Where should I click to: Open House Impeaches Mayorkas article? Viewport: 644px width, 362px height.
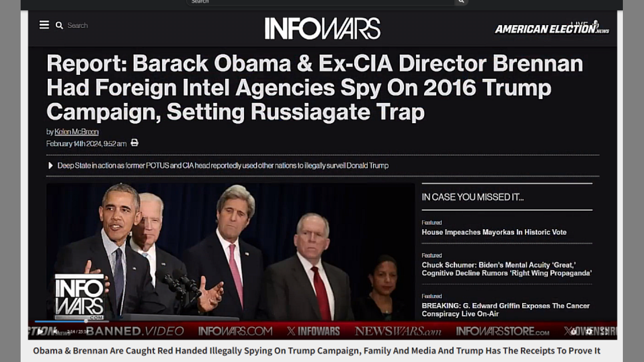pos(494,232)
